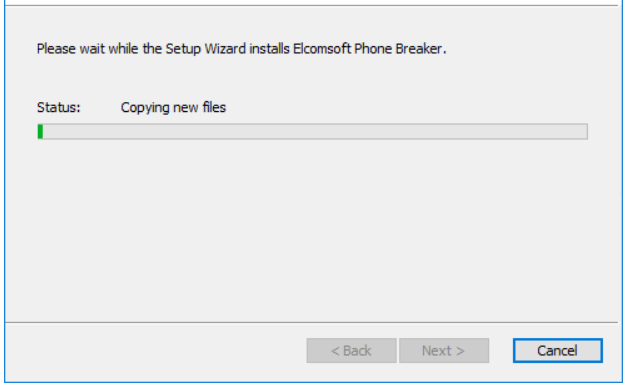Click the right end of the progress bar

(584, 132)
